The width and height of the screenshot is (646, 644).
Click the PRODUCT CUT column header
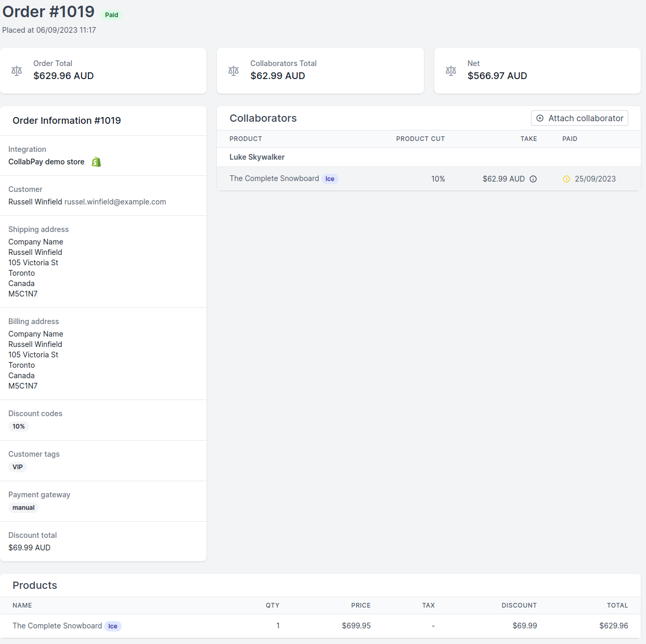coord(420,139)
